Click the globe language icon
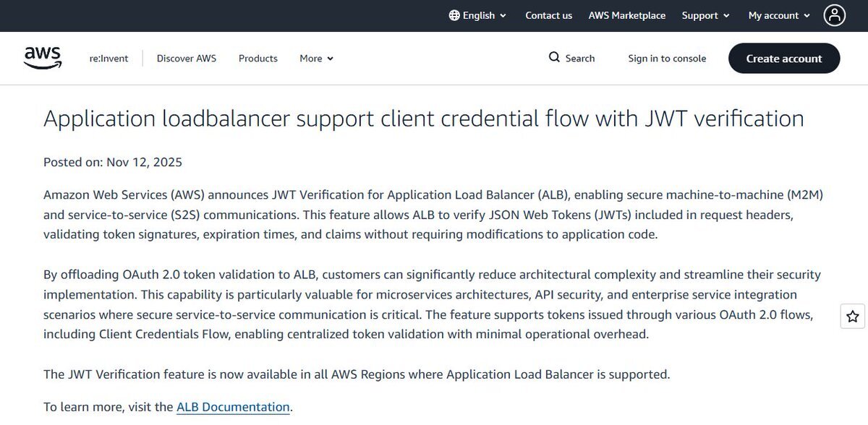868x425 pixels. 454,15
